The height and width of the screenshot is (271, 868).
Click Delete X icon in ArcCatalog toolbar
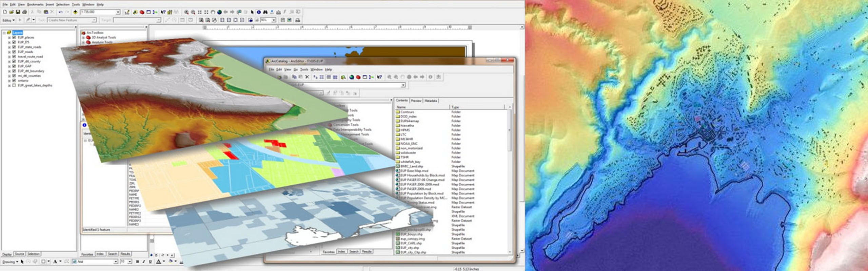(x=307, y=77)
